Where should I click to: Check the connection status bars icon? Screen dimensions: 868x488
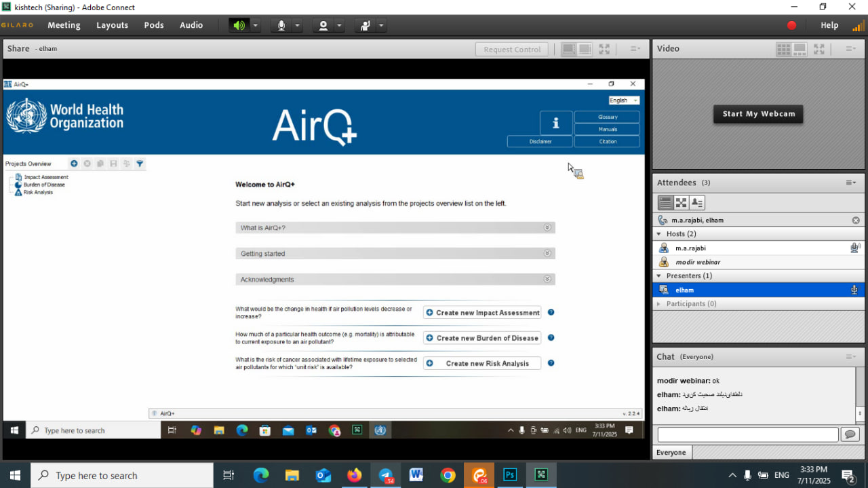(x=859, y=25)
